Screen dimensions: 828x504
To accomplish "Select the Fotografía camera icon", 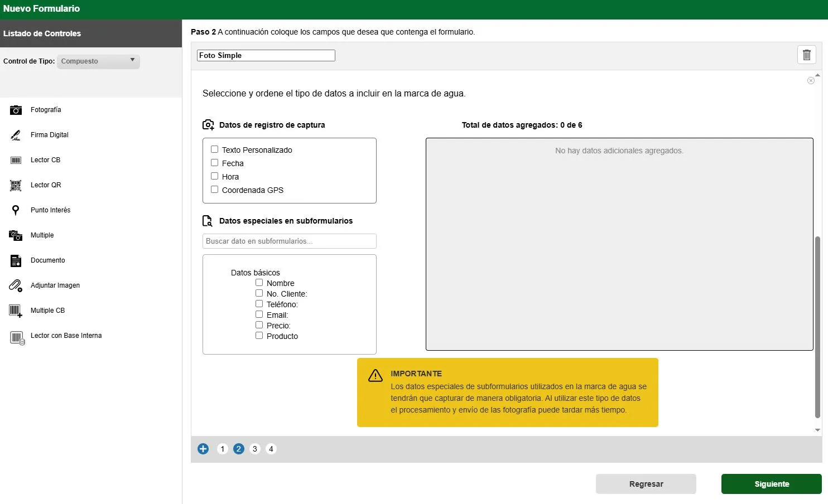I will [x=16, y=110].
